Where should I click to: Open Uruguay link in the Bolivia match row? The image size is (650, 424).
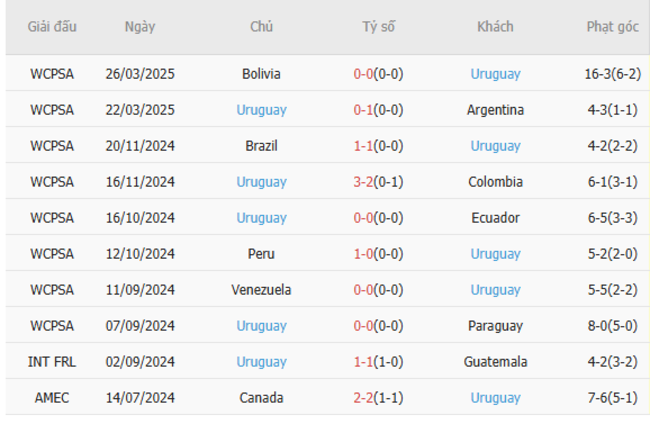(495, 74)
